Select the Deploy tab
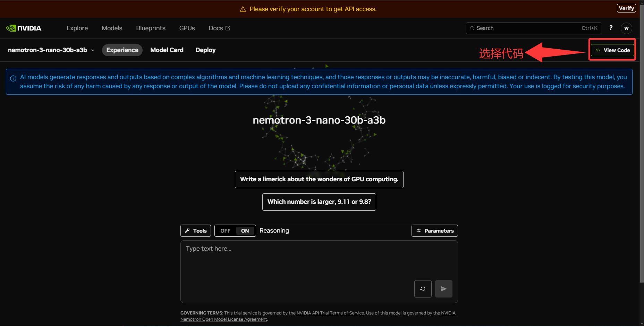Screen dimensions: 644x327 point(205,50)
